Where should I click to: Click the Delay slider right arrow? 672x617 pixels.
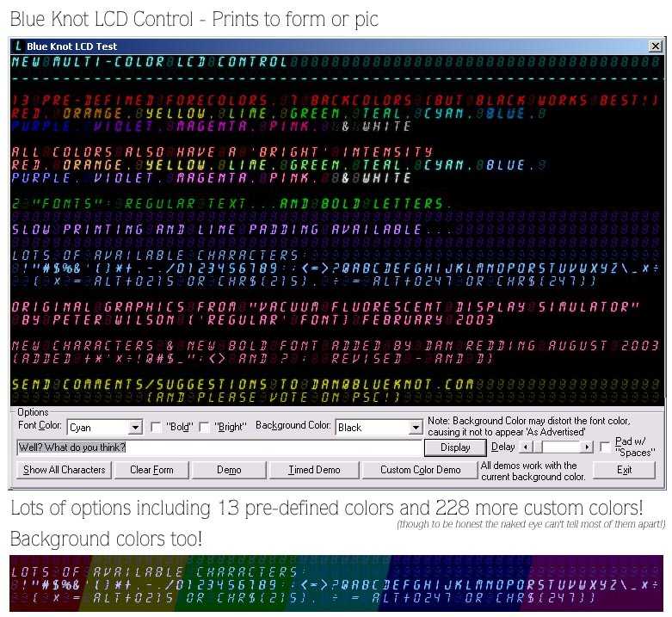click(x=588, y=447)
